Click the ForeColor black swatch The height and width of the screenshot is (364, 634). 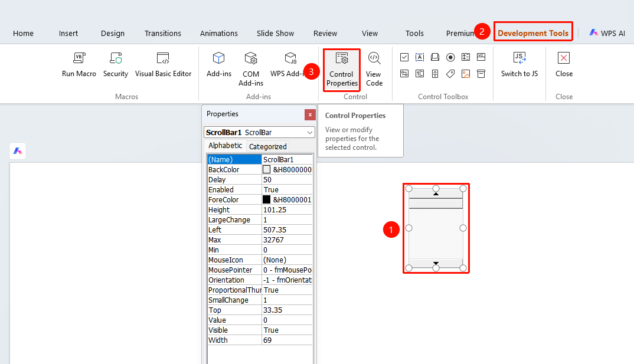click(x=266, y=199)
